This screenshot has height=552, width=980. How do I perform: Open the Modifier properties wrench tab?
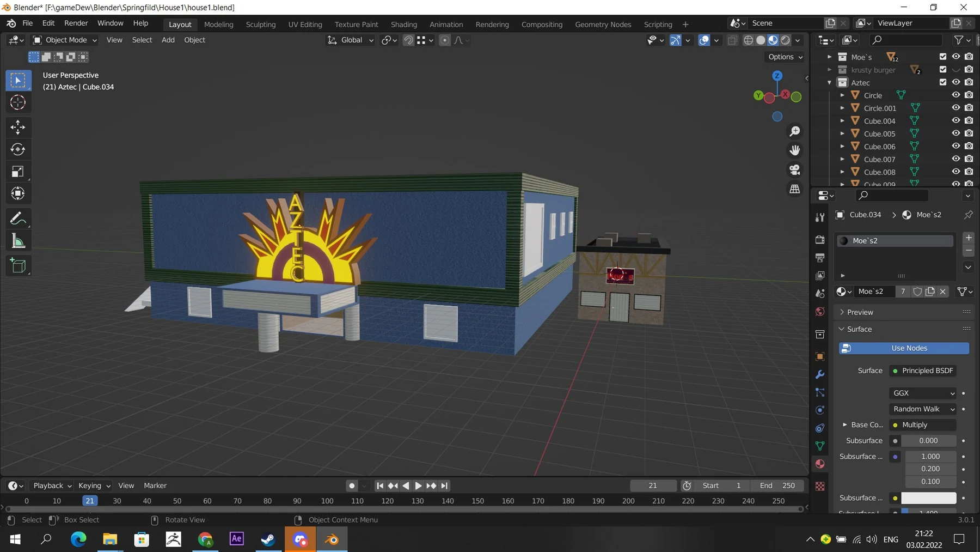tap(820, 375)
